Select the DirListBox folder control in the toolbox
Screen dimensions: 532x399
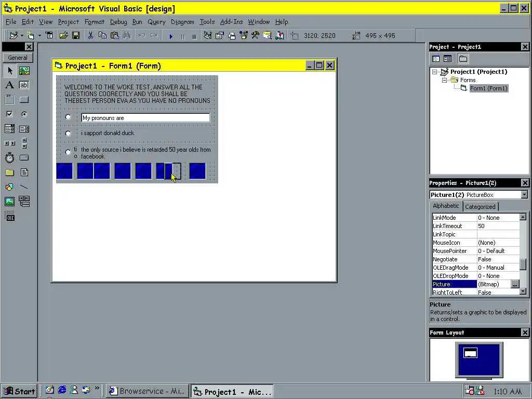click(10, 172)
